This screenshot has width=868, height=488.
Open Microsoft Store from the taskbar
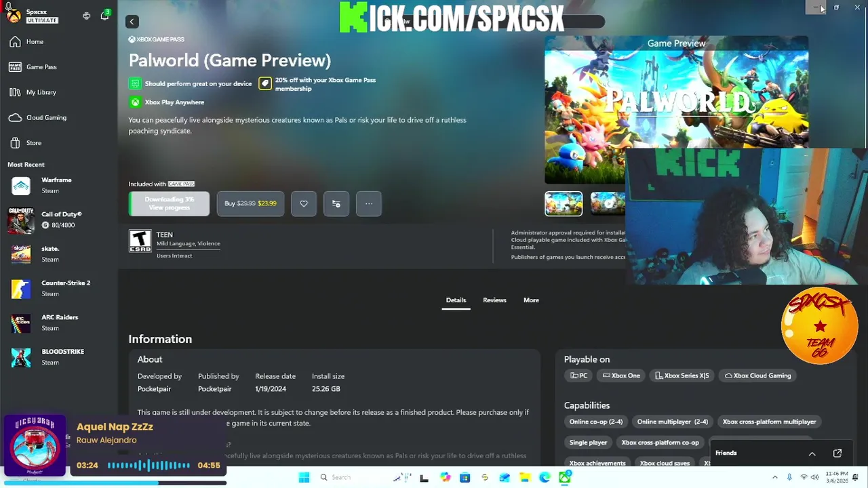point(465,478)
